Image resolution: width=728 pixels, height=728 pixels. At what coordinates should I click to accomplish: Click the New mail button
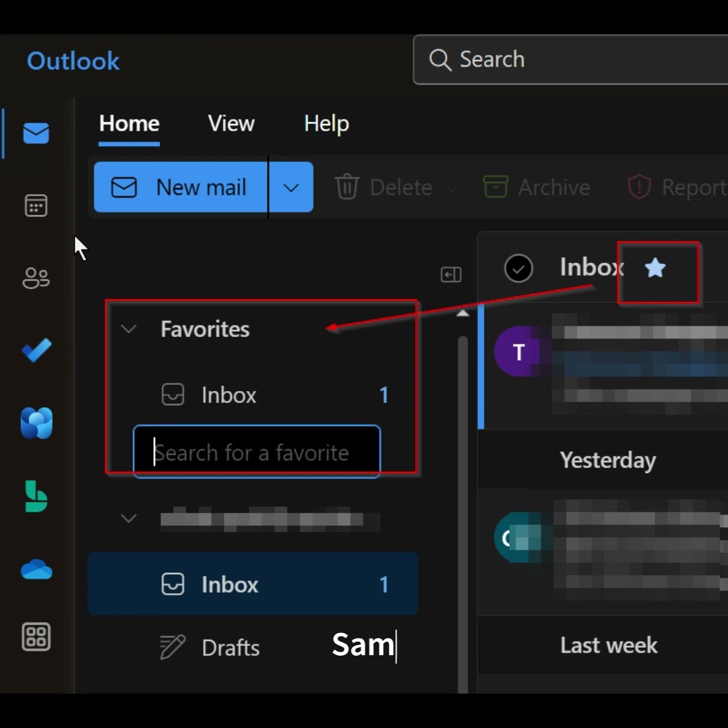pyautogui.click(x=180, y=187)
